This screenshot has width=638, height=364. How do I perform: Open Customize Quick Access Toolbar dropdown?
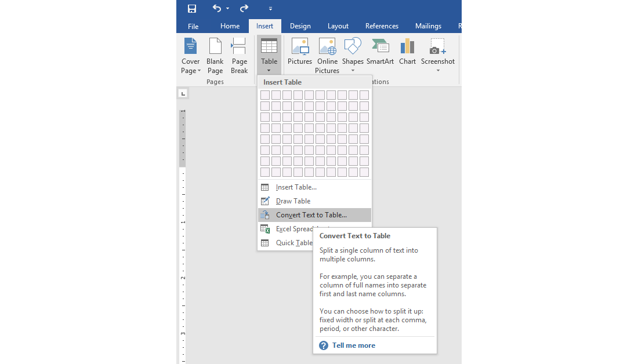(x=271, y=9)
